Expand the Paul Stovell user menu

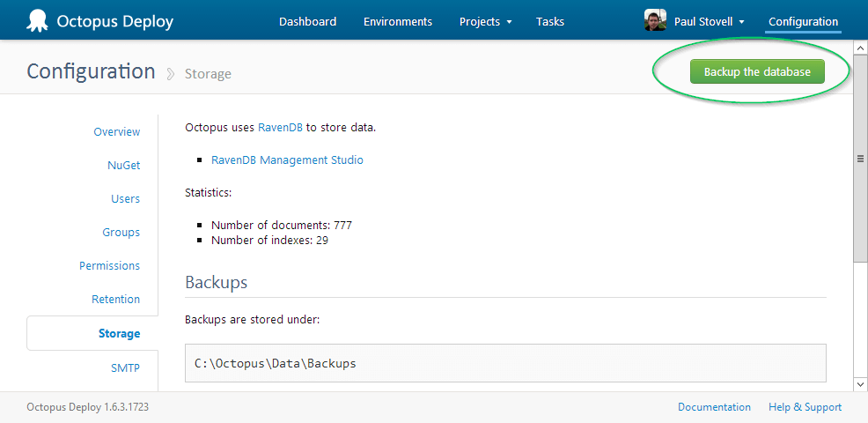(710, 21)
